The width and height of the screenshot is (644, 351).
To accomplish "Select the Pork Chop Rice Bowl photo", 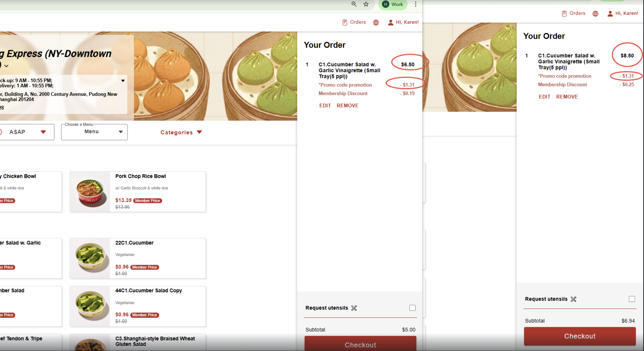I will (90, 192).
